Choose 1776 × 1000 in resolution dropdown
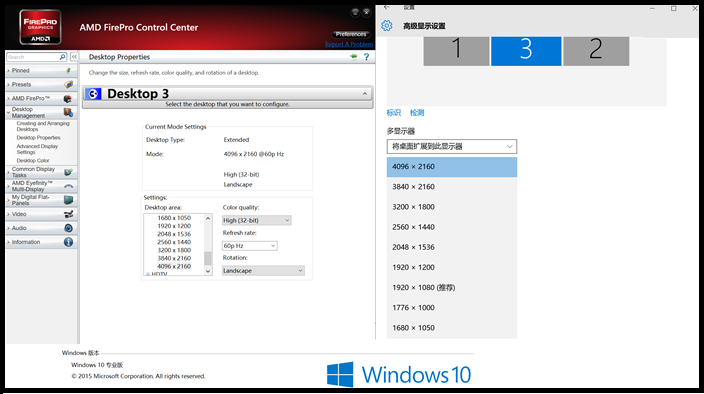The image size is (704, 394). pyautogui.click(x=452, y=308)
